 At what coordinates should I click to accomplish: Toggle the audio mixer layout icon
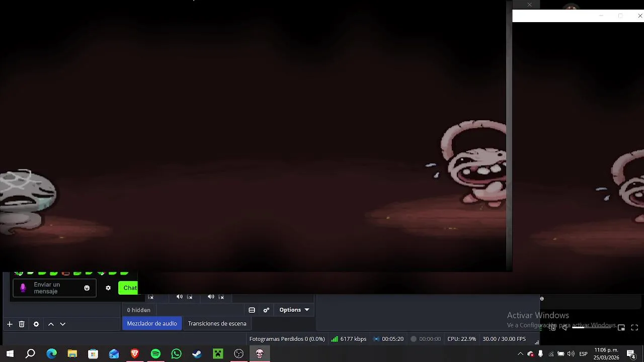point(252,310)
